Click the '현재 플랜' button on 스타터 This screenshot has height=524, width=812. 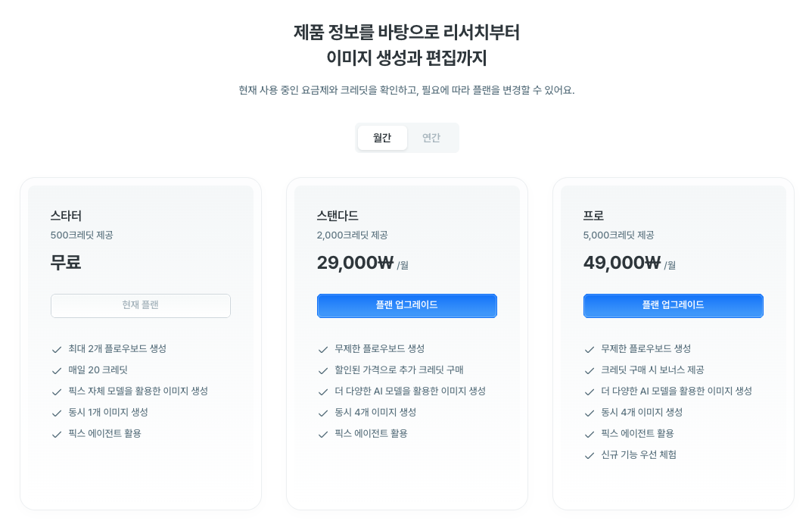140,305
